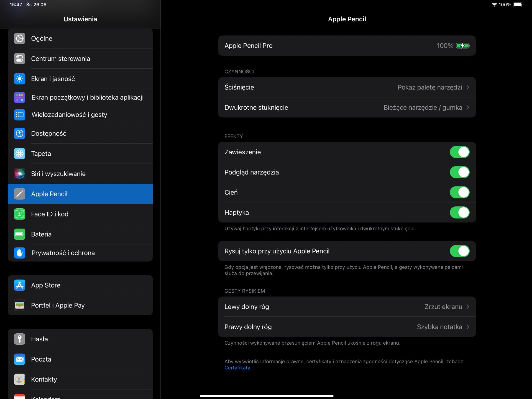Tap the 15:47 clock in status bar
532x399 pixels.
pyautogui.click(x=16, y=5)
